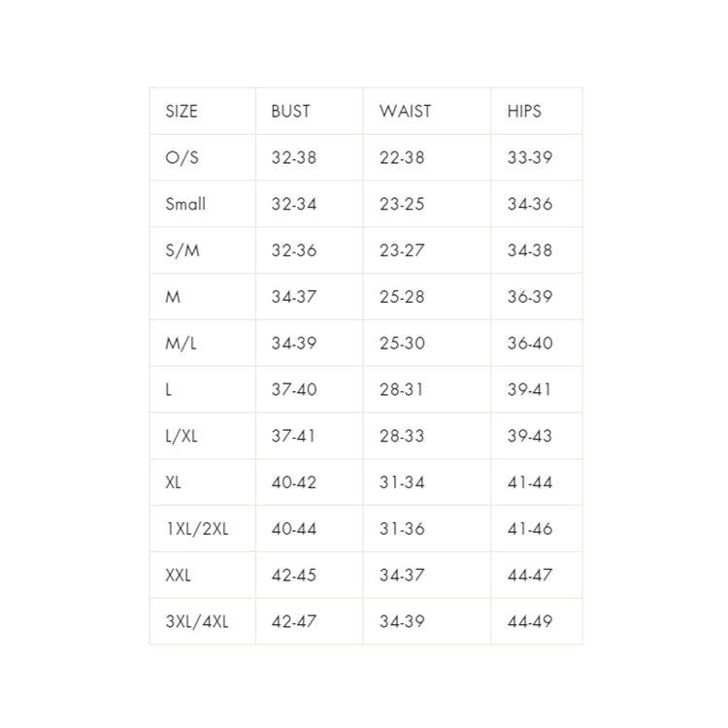Image resolution: width=728 pixels, height=728 pixels.
Task: Click the BUST column header
Action: tap(290, 112)
